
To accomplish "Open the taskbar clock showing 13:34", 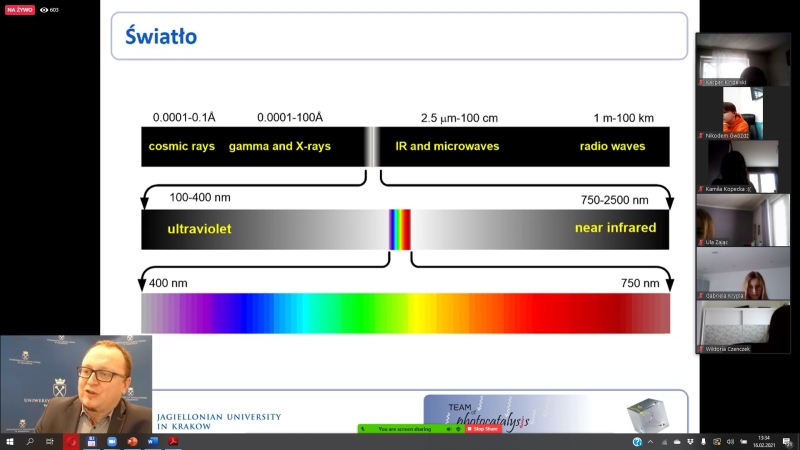I will [764, 442].
